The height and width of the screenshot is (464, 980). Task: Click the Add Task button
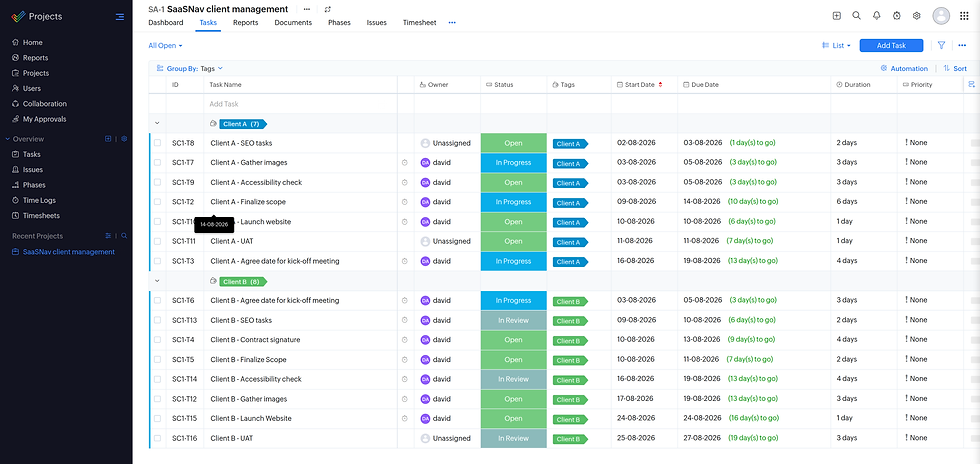[x=891, y=46]
